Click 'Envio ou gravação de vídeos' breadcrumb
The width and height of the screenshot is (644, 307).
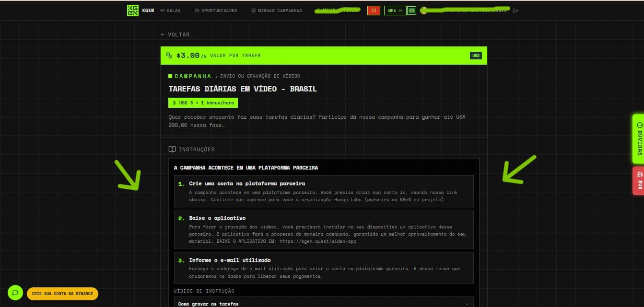(x=260, y=76)
